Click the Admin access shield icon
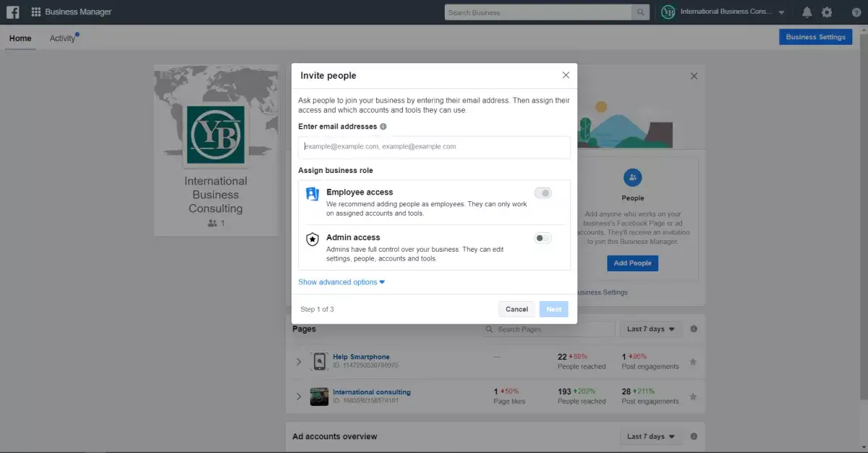The image size is (868, 453). click(x=312, y=240)
